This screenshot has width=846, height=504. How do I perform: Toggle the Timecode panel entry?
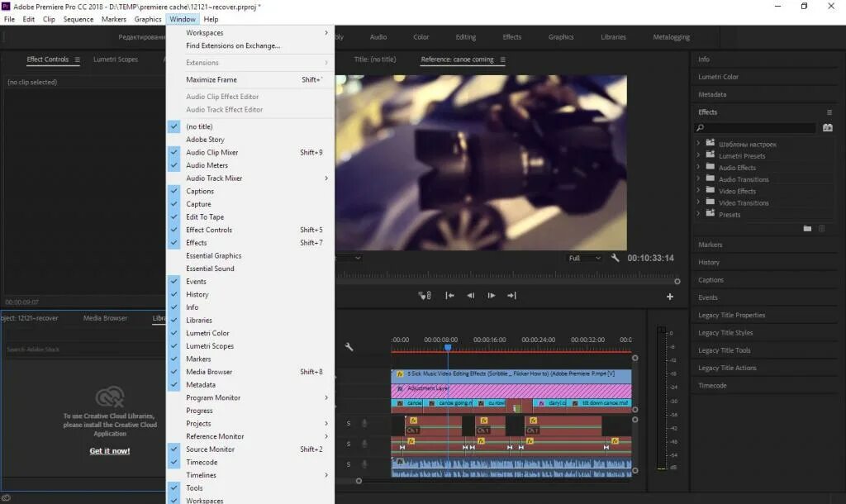(x=250, y=463)
